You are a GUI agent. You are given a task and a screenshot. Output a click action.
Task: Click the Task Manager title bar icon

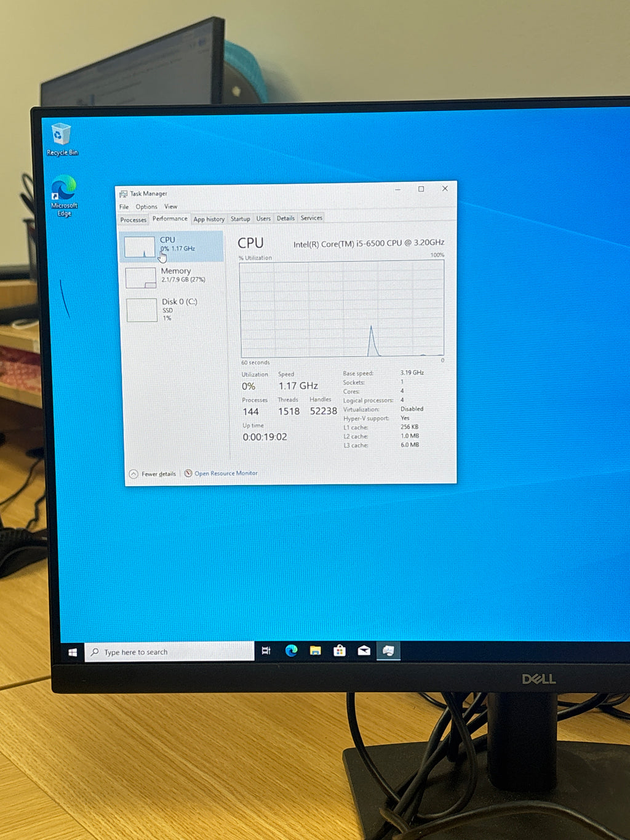tap(123, 194)
